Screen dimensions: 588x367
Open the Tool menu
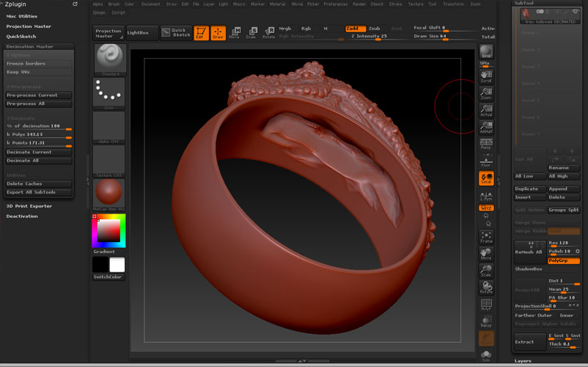433,4
